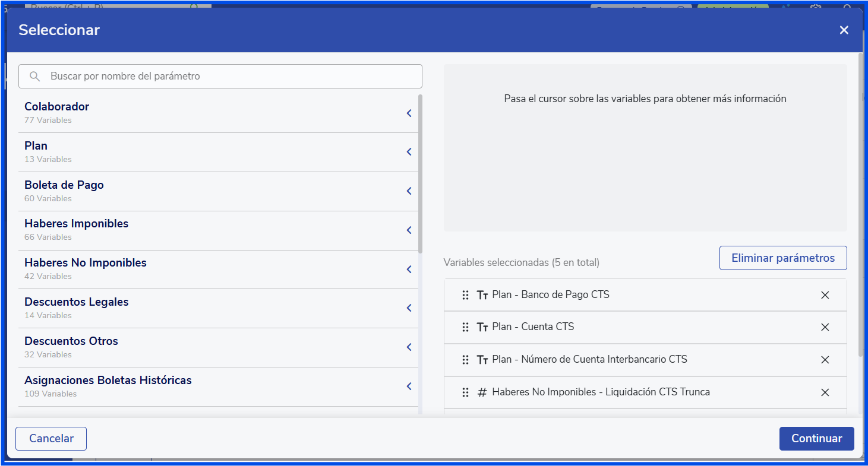
Task: Click the Continuar button
Action: (816, 439)
